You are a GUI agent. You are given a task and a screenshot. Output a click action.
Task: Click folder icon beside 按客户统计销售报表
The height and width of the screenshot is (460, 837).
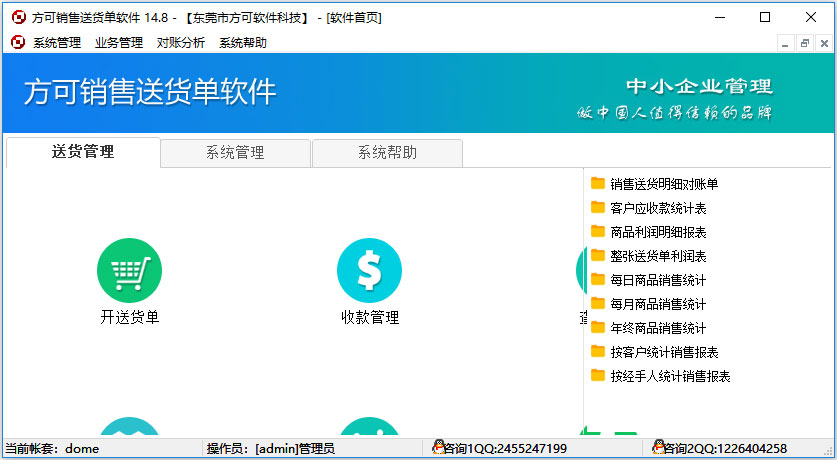pyautogui.click(x=598, y=352)
